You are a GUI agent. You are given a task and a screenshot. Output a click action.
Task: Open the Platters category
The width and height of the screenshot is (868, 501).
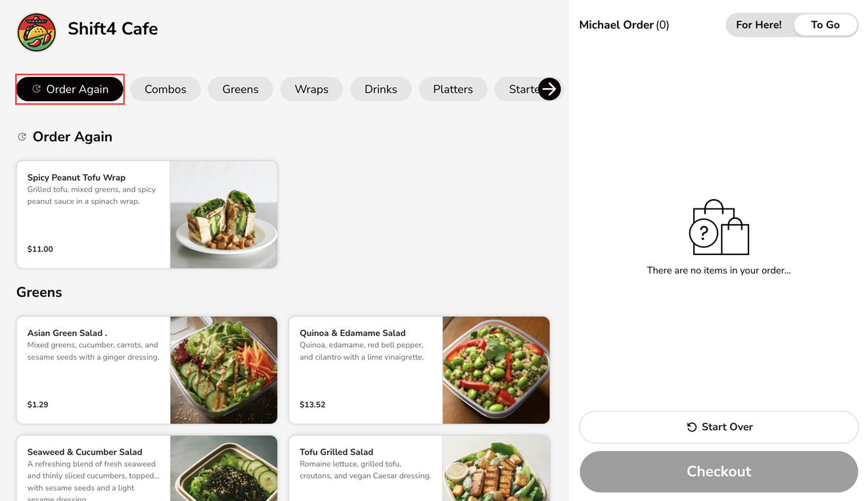coord(453,89)
